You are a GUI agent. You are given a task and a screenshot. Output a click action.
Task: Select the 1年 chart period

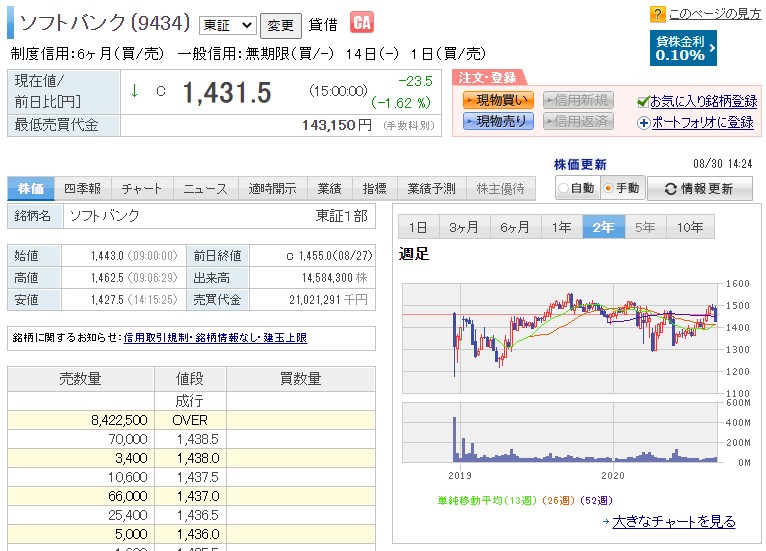coord(562,227)
